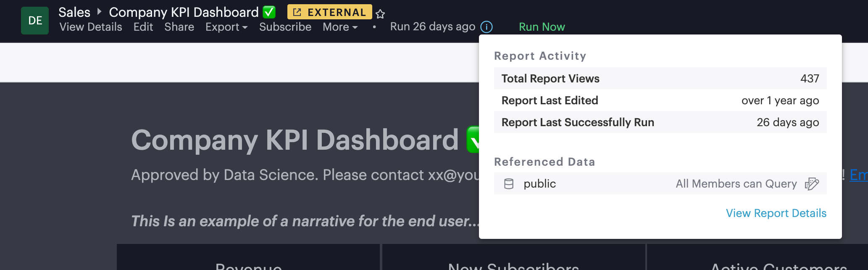Choose Edit from the report menu
The image size is (868, 270).
point(143,27)
